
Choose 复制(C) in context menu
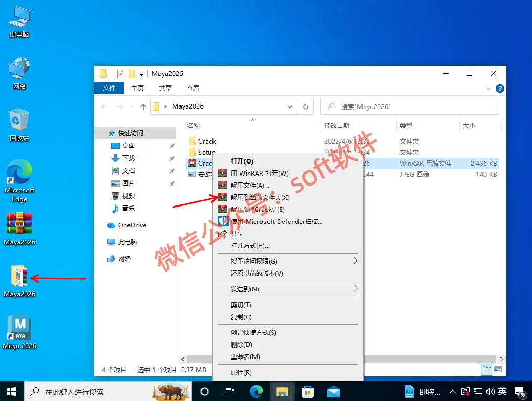click(x=288, y=317)
